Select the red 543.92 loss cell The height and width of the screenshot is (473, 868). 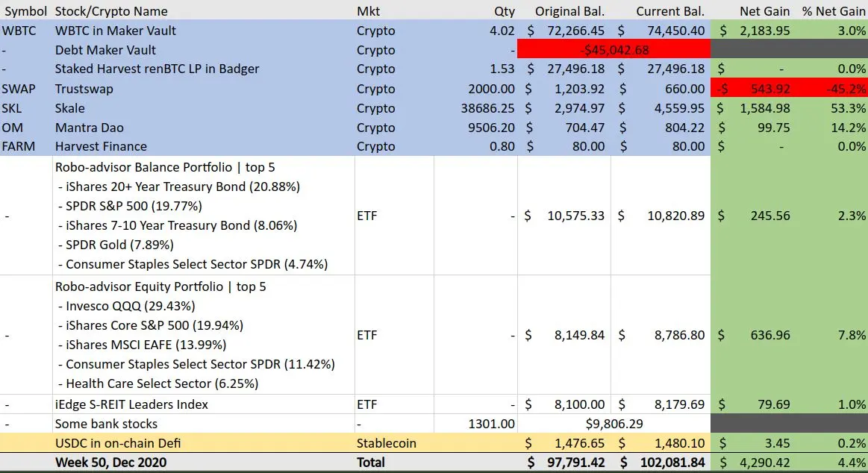click(753, 89)
